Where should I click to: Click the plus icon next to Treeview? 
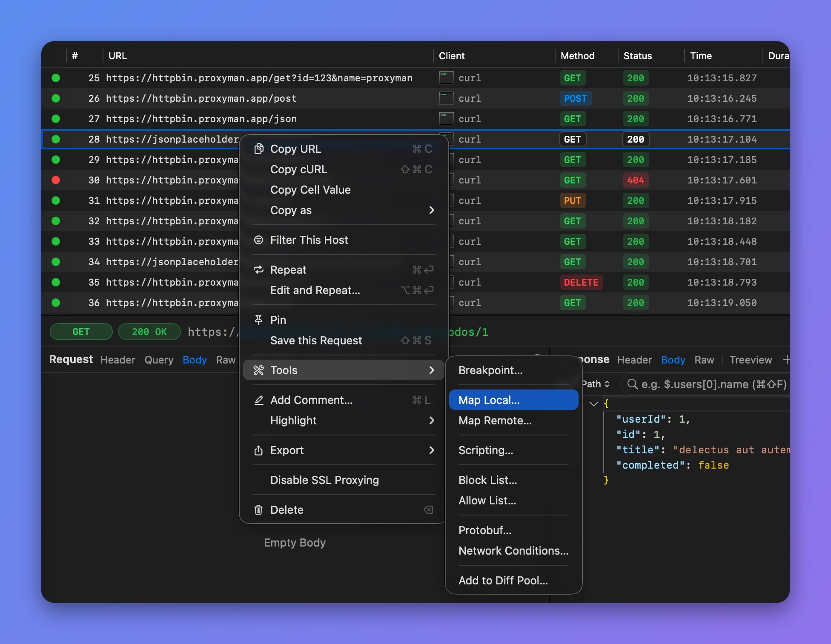[785, 360]
